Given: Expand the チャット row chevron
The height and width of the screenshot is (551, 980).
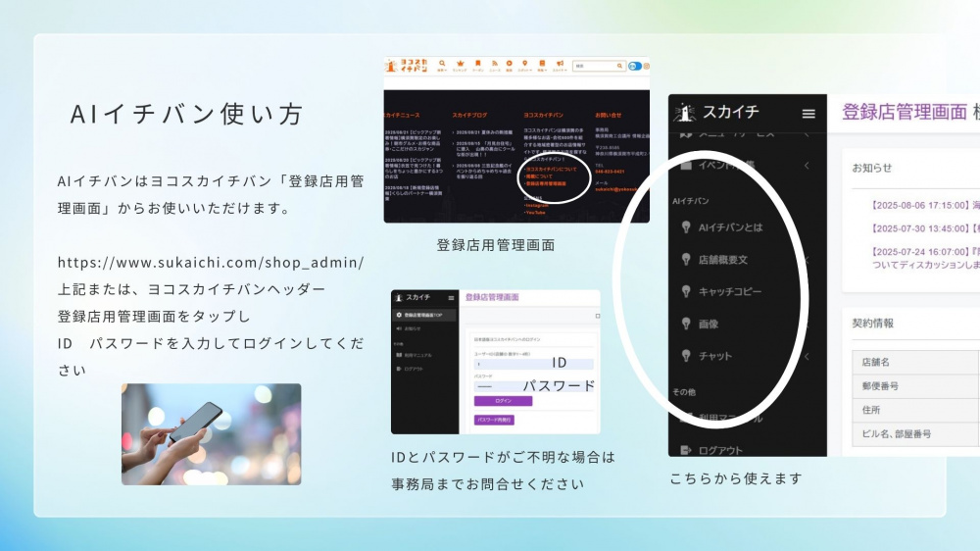Looking at the screenshot, I should 807,356.
